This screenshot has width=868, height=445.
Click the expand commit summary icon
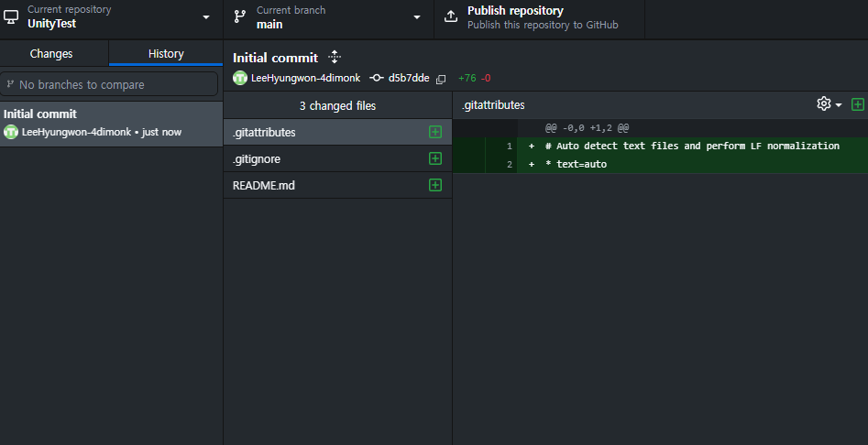[x=334, y=57]
